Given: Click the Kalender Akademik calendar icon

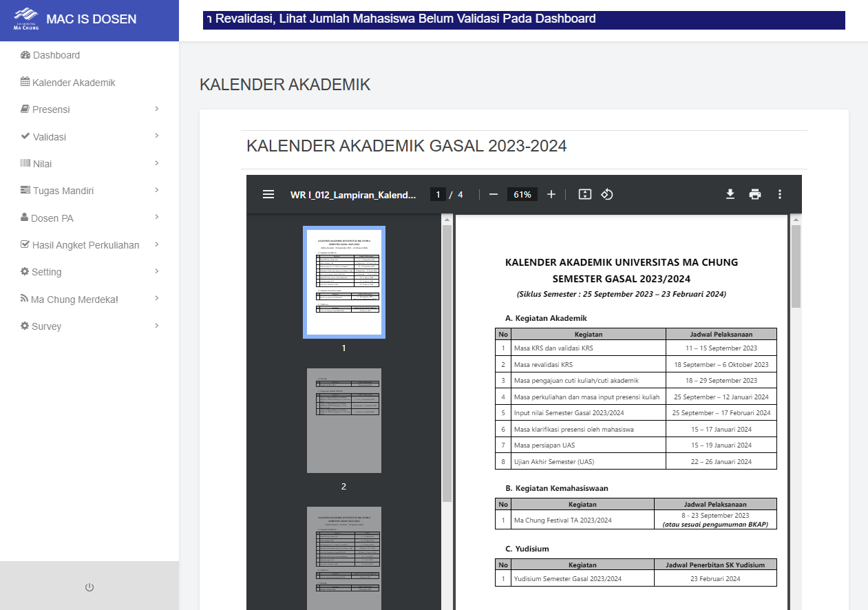Looking at the screenshot, I should (x=25, y=82).
